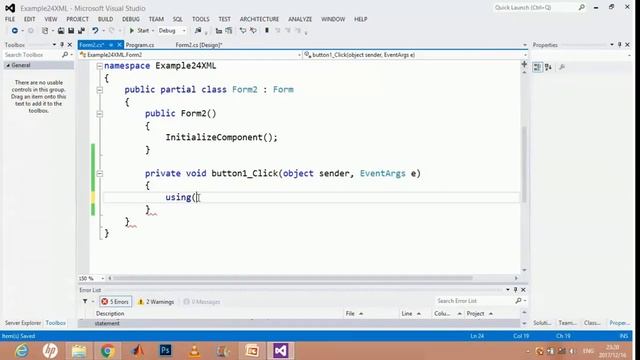Click the Alphabetical sort icon in Properties
The width and height of the screenshot is (640, 360).
[548, 67]
